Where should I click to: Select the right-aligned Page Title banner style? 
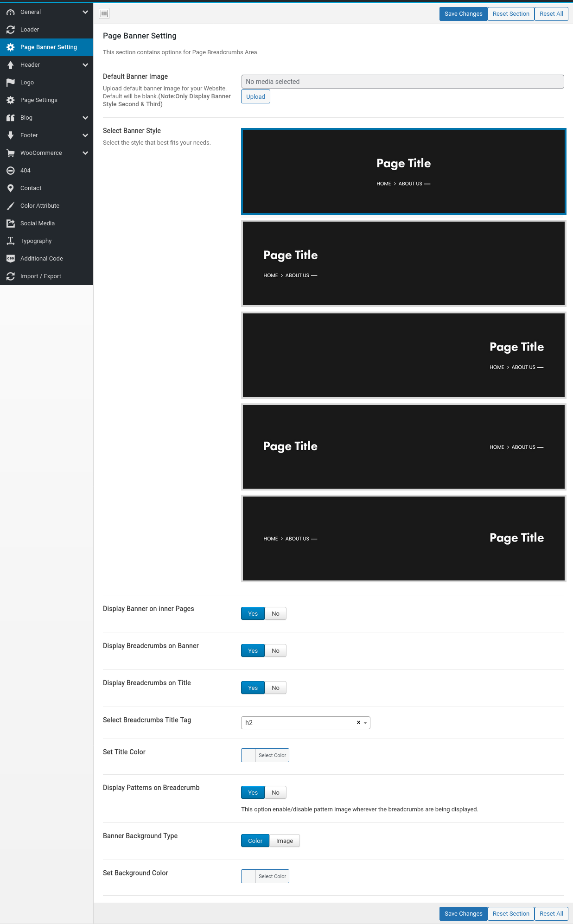tap(404, 355)
